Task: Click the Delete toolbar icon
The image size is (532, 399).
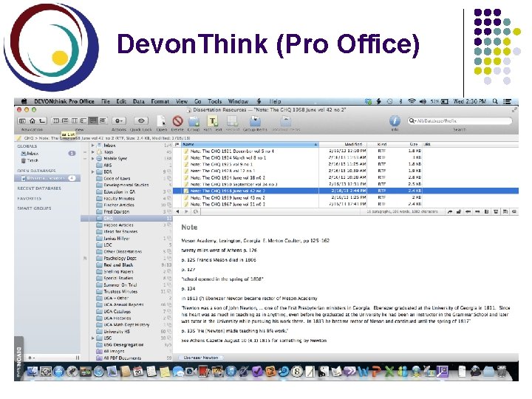Action: tap(177, 120)
